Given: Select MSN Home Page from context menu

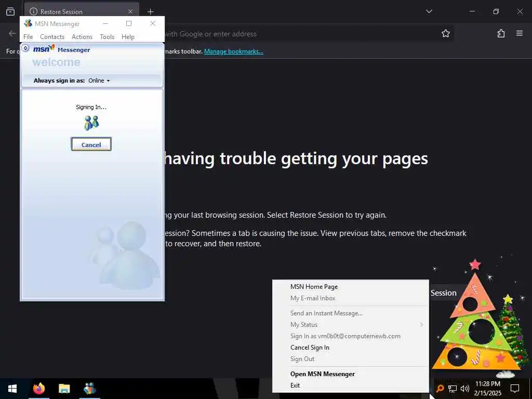Looking at the screenshot, I should 351,287.
